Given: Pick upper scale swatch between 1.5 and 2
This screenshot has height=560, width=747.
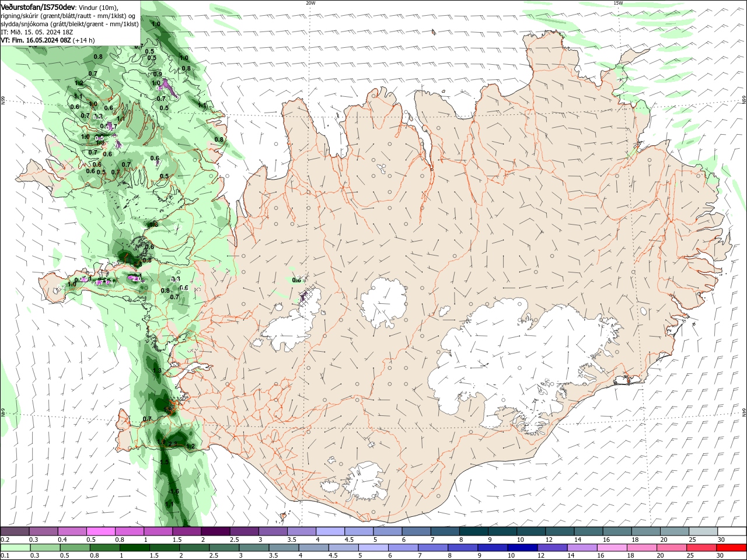Looking at the screenshot, I should pos(187,531).
